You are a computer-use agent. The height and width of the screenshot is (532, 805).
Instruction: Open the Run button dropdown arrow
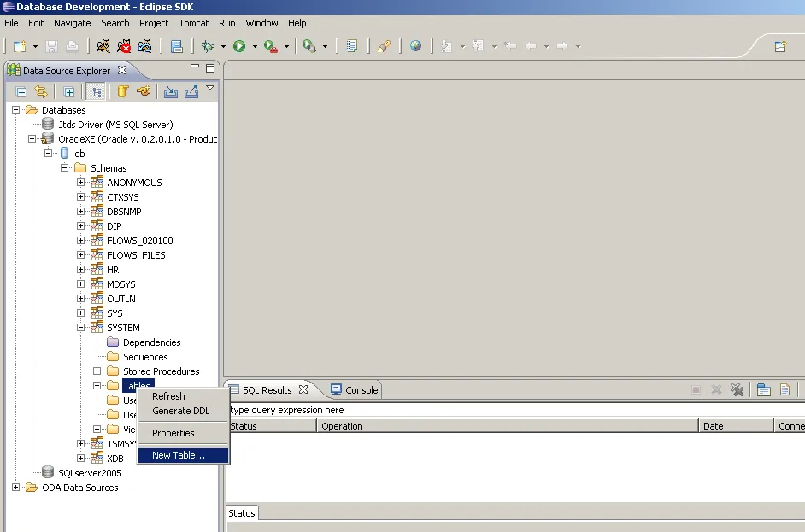click(x=255, y=47)
